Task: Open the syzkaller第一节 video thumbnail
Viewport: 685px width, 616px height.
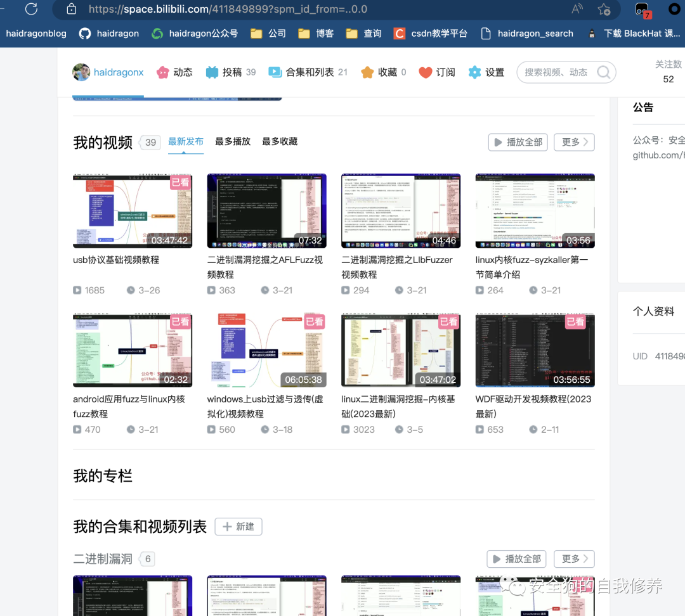Action: 535,211
